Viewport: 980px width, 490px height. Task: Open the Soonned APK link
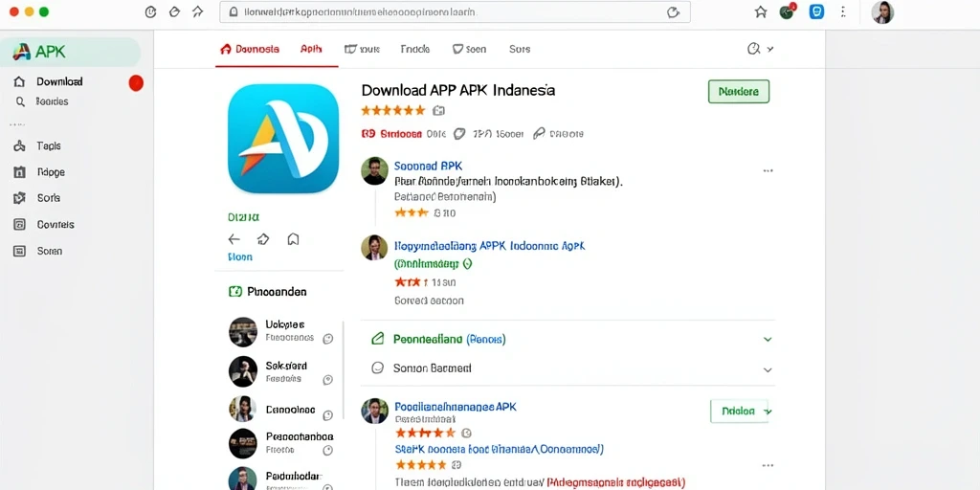pos(428,167)
